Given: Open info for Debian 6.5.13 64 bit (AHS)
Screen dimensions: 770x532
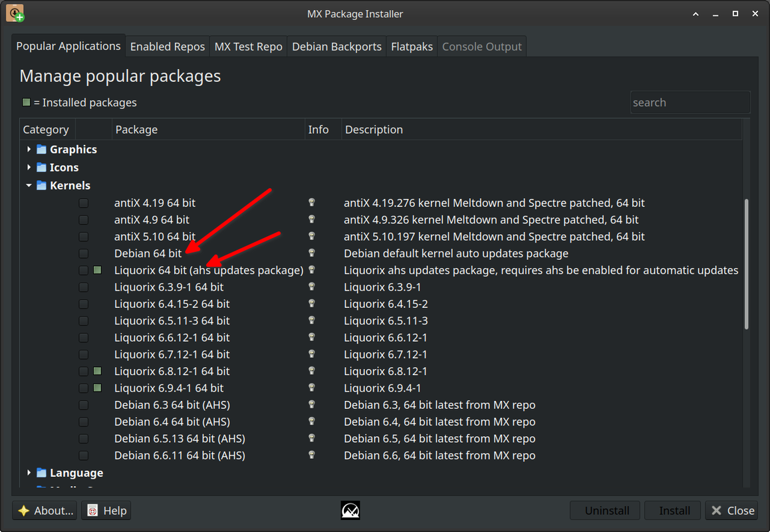Looking at the screenshot, I should click(x=311, y=438).
